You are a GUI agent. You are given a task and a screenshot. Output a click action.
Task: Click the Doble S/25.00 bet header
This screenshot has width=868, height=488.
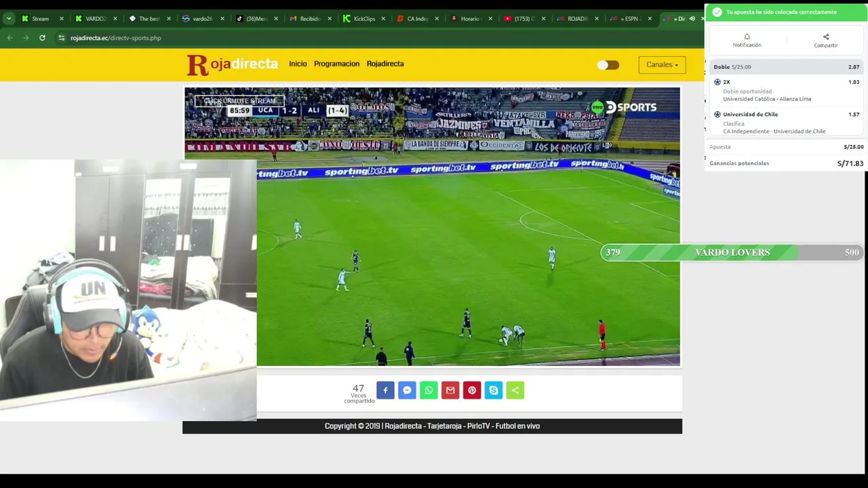(786, 67)
